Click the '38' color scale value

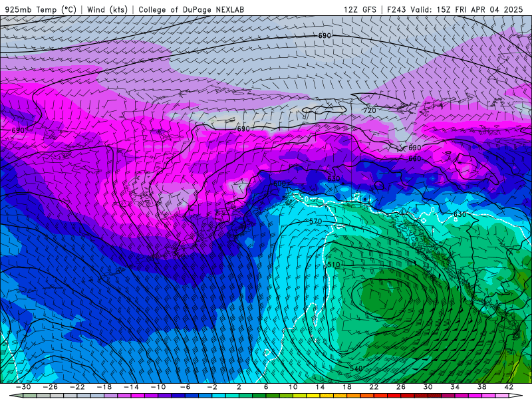pyautogui.click(x=481, y=387)
